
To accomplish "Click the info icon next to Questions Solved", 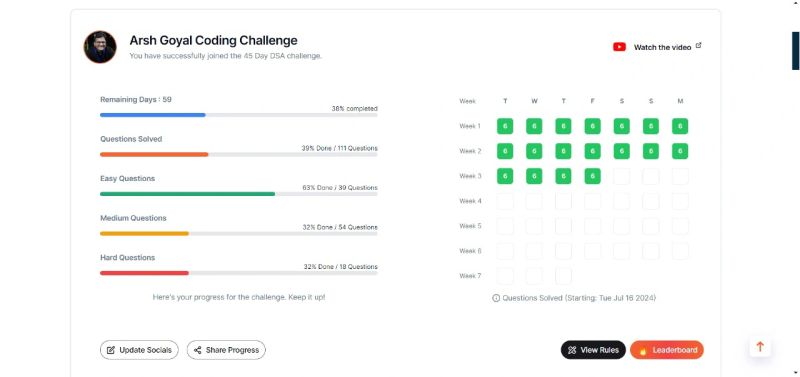I will pyautogui.click(x=496, y=298).
